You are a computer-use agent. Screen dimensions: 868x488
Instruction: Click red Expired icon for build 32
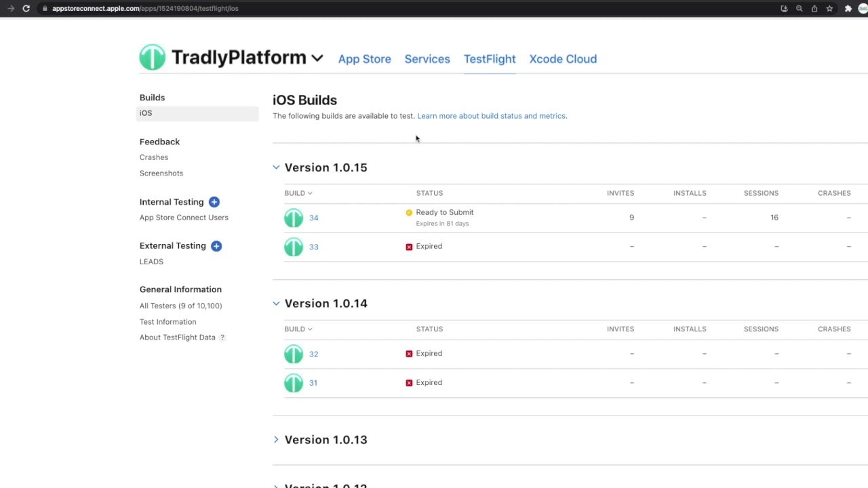coord(409,354)
